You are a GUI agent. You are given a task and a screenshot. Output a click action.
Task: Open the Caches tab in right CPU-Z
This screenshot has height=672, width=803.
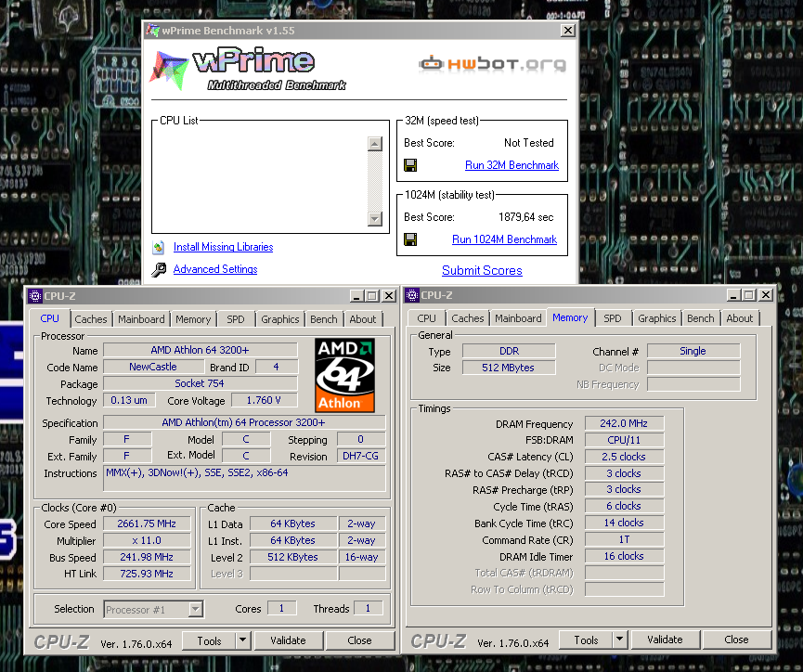pos(468,318)
